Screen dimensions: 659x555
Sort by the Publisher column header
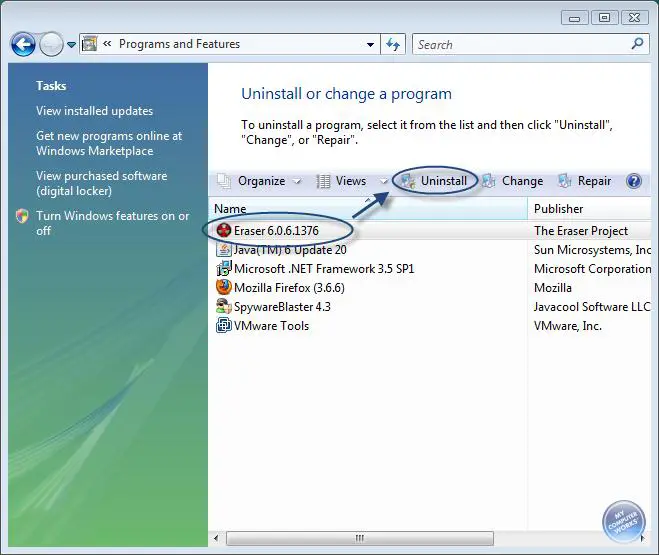click(x=591, y=209)
